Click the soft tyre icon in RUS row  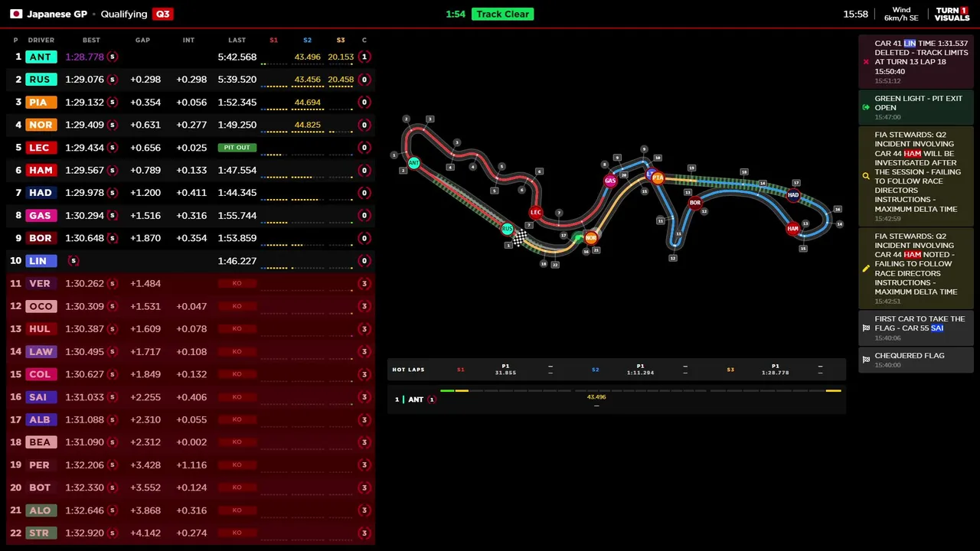(113, 80)
